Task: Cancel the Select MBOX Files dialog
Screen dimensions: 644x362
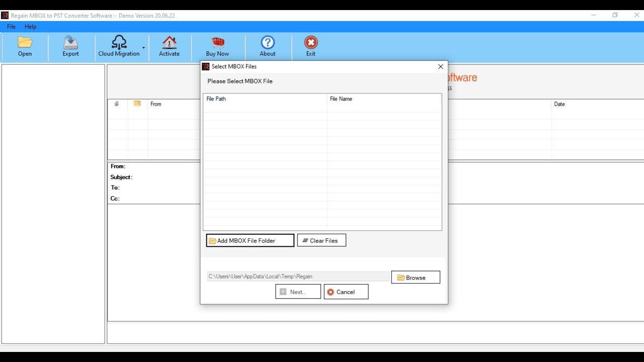Action: tap(346, 292)
